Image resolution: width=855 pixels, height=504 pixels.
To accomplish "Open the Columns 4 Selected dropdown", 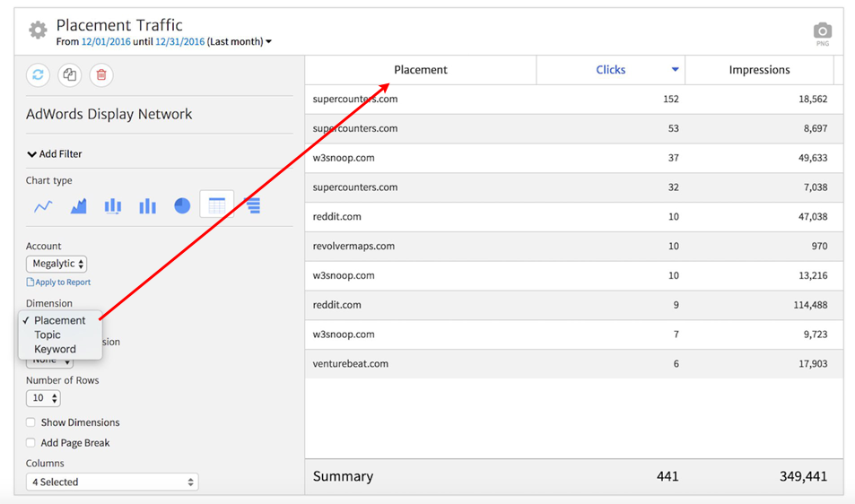I will click(x=112, y=482).
